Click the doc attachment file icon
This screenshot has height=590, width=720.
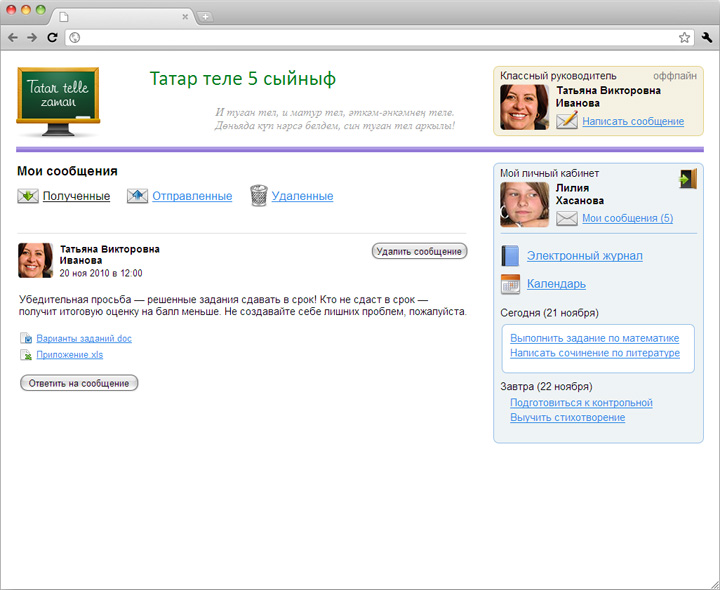pos(26,338)
